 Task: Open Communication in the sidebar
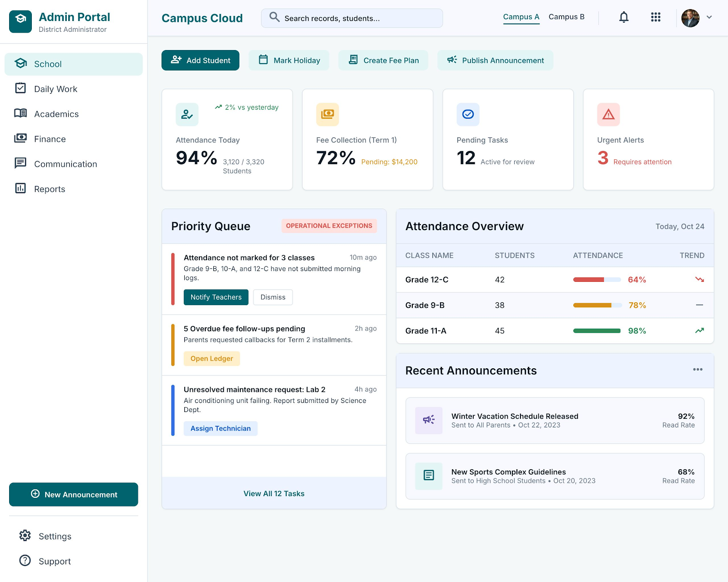click(74, 164)
